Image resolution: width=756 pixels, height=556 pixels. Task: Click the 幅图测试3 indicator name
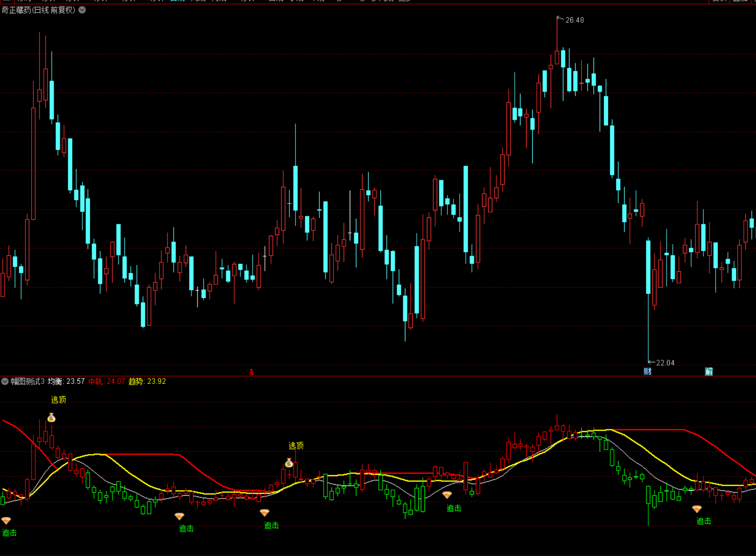point(27,381)
